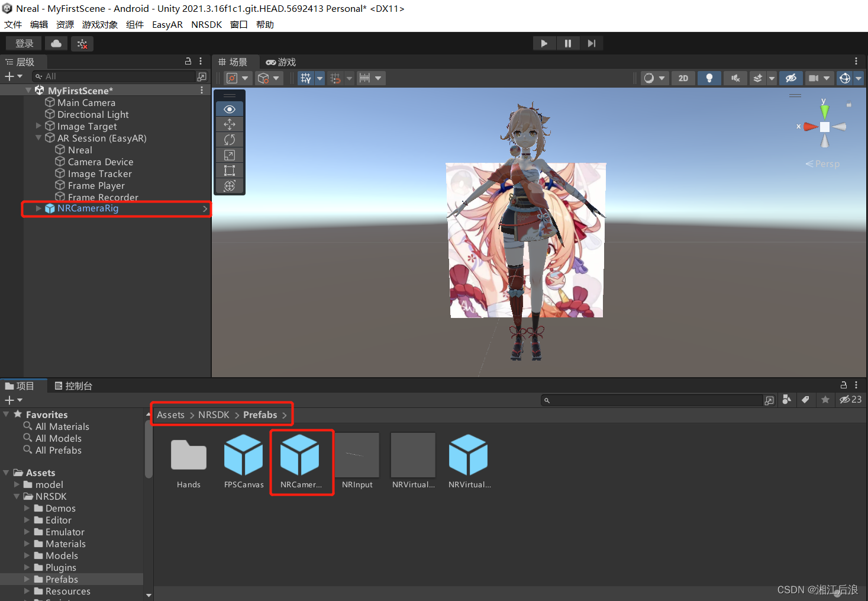868x601 pixels.
Task: Expand the NRCameraRig object
Action: click(38, 208)
